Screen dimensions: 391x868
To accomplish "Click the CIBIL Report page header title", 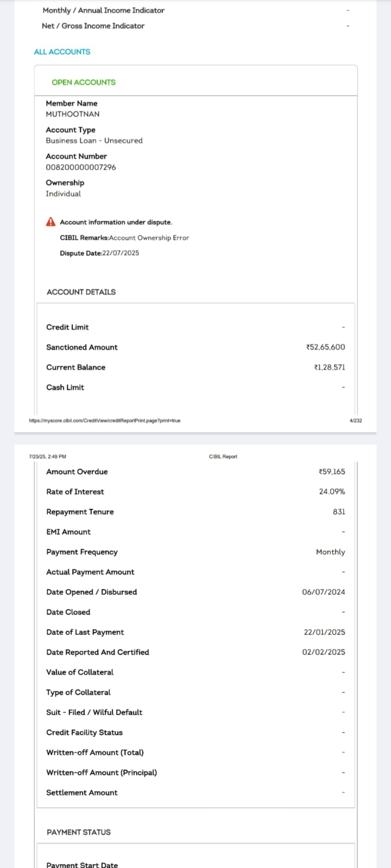I will 223,456.
